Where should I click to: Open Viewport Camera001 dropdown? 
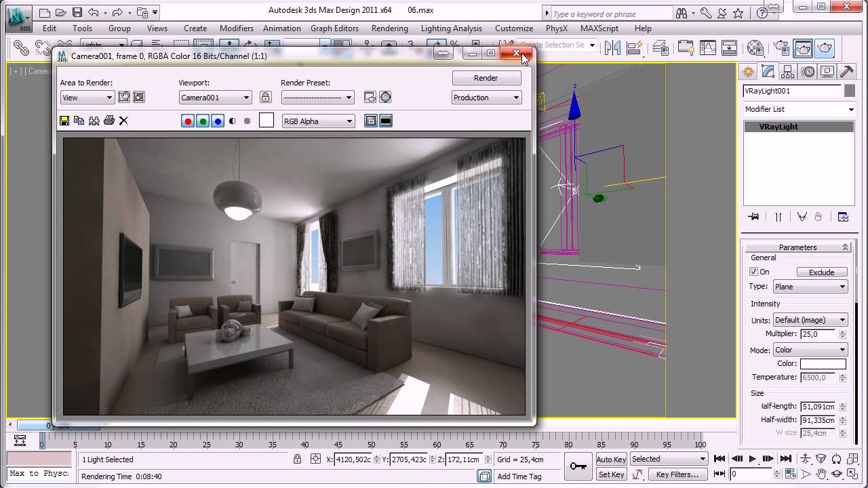(215, 98)
